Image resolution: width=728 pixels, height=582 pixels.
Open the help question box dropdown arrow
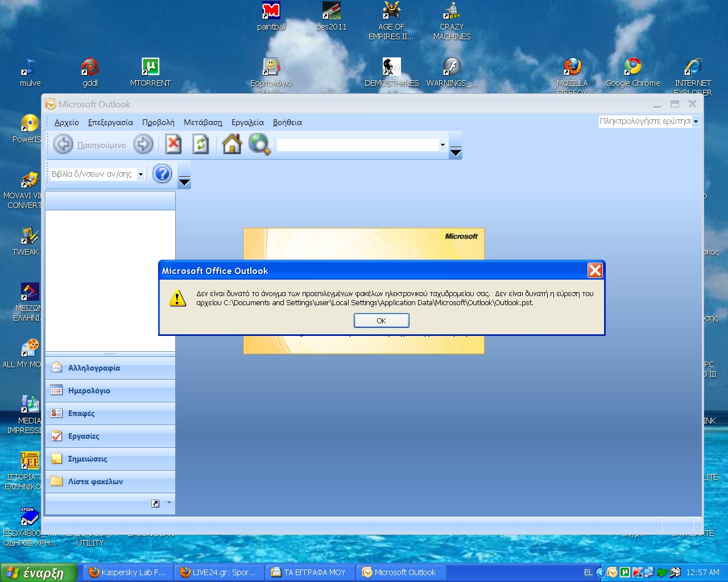click(x=696, y=121)
